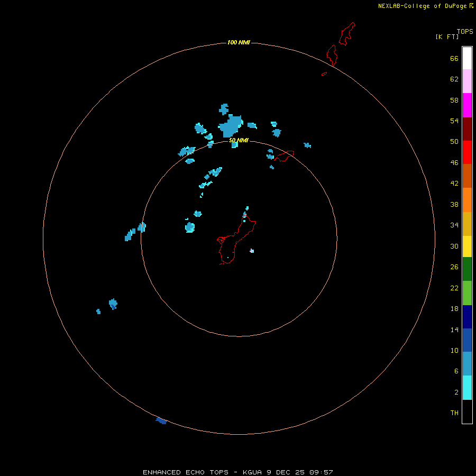Screen dimensions: 476x476
Task: Click the navy 18 kft legend swatch
Action: 467,317
